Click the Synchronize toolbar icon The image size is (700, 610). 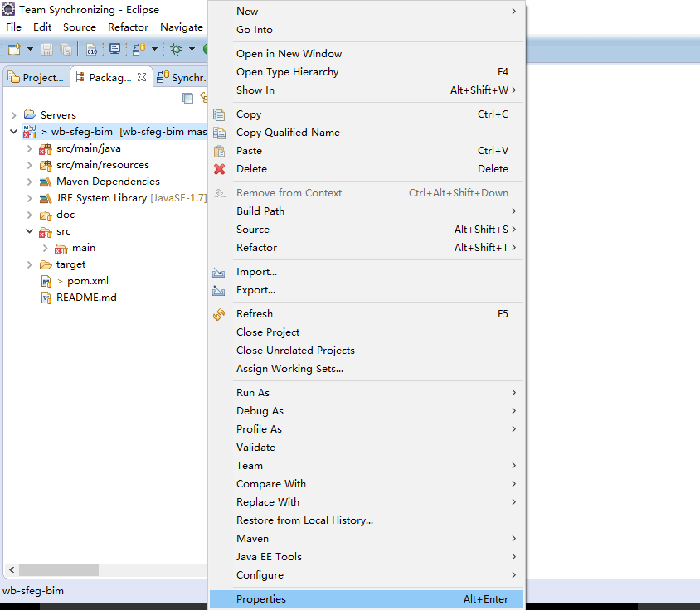point(137,50)
